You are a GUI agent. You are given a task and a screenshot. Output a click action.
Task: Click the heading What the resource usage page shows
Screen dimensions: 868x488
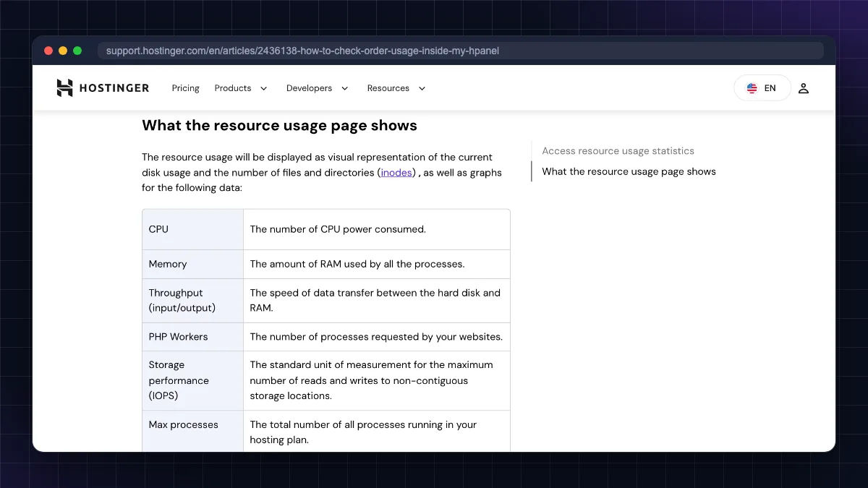279,125
